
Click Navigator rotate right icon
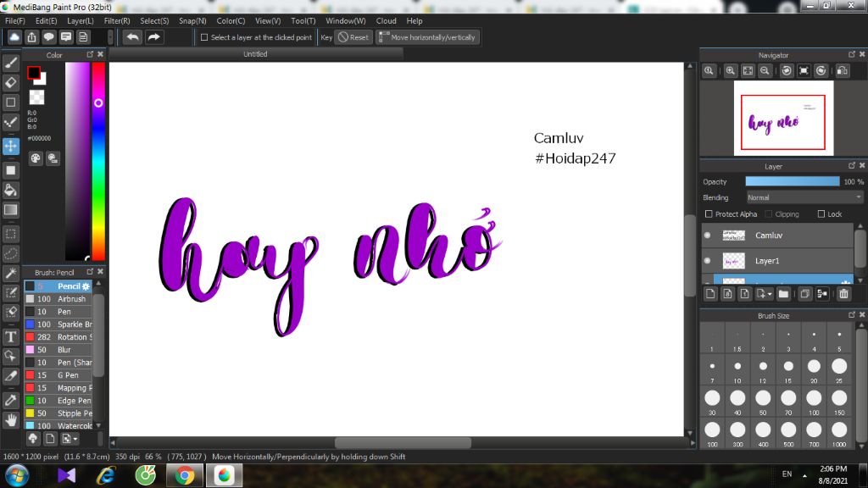(x=821, y=71)
